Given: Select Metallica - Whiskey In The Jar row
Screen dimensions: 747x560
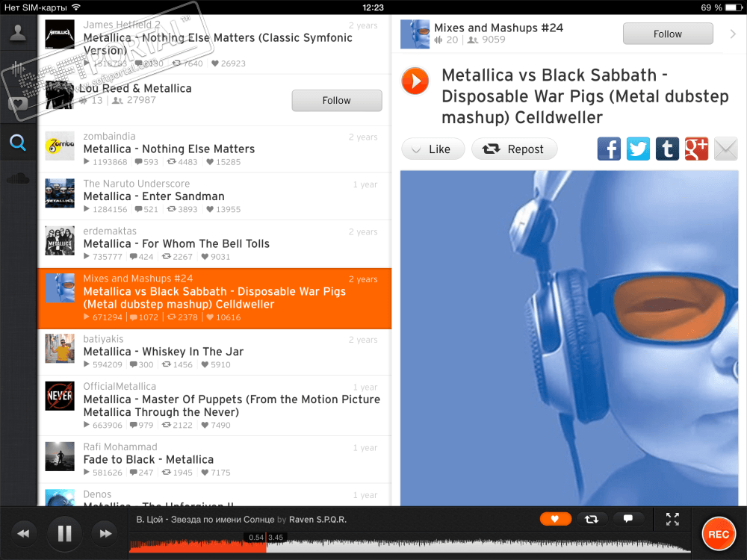Looking at the screenshot, I should click(214, 352).
